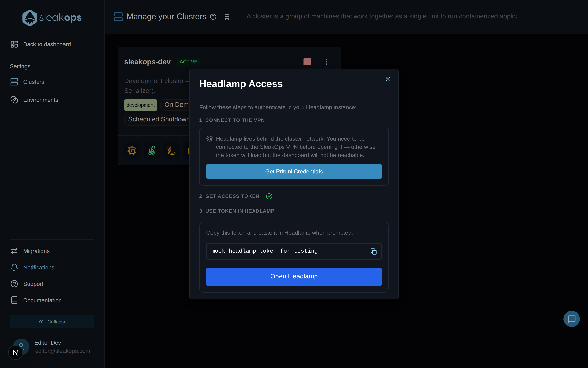This screenshot has width=588, height=368.
Task: Click the Support question mark icon
Action: (x=14, y=284)
